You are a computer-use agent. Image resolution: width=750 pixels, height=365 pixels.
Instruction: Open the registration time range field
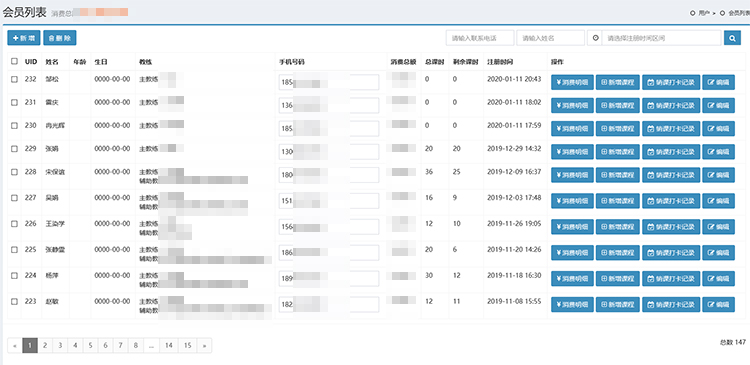661,38
